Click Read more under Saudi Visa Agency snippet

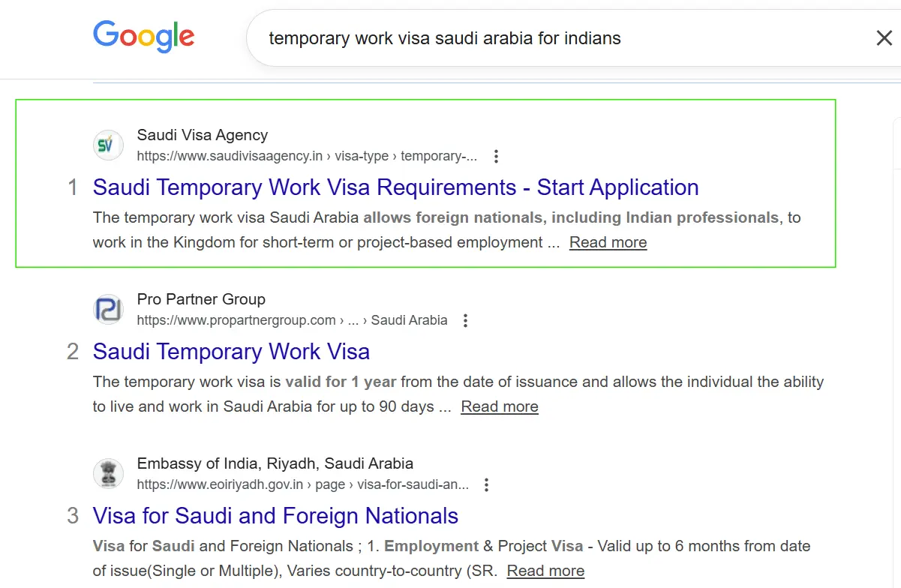[608, 242]
